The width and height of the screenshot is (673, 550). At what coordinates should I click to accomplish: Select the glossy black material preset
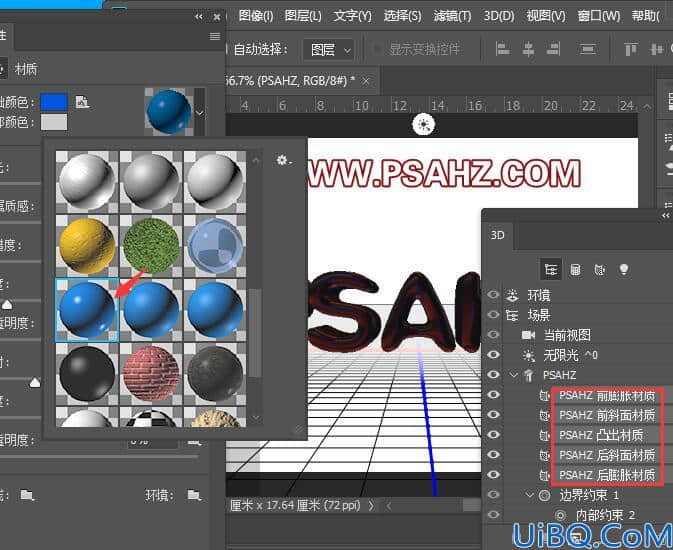(x=87, y=374)
